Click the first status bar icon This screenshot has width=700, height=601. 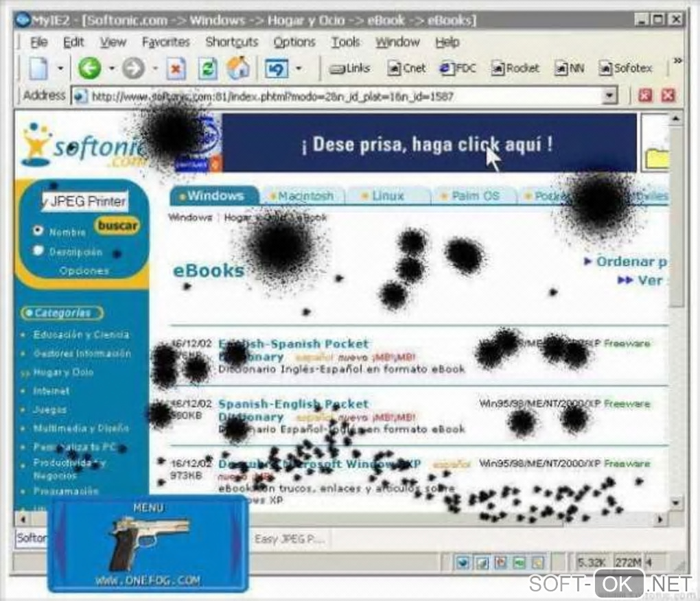coord(463,562)
